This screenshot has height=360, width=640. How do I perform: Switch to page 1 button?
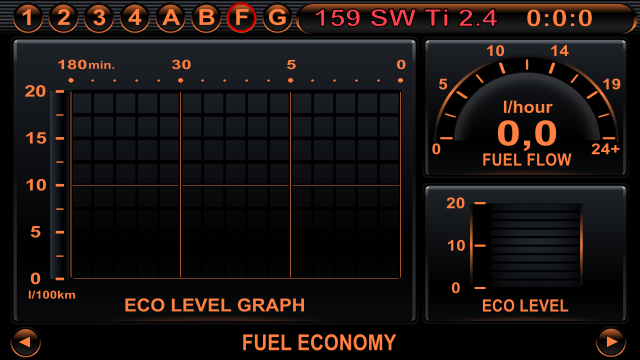(28, 18)
